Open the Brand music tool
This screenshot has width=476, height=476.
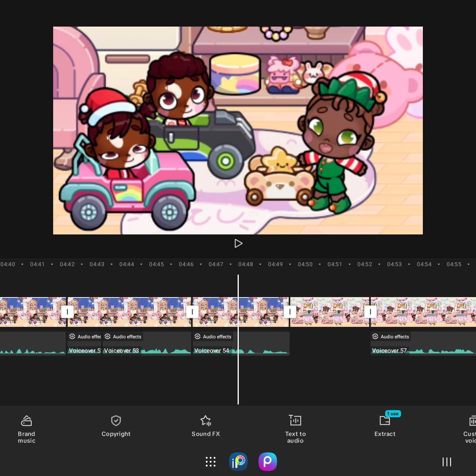[x=27, y=429]
